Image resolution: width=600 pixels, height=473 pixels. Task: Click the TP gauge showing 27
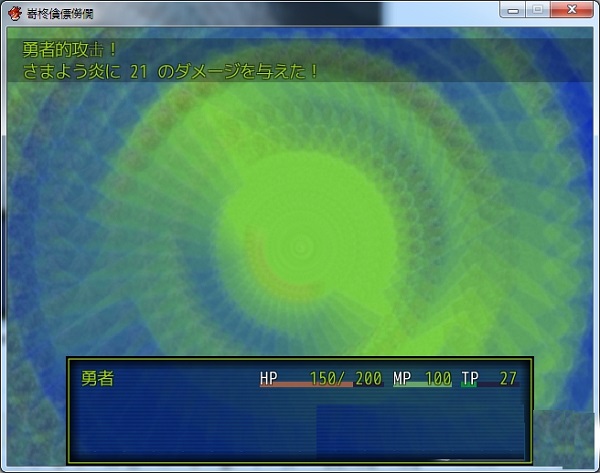[490, 379]
